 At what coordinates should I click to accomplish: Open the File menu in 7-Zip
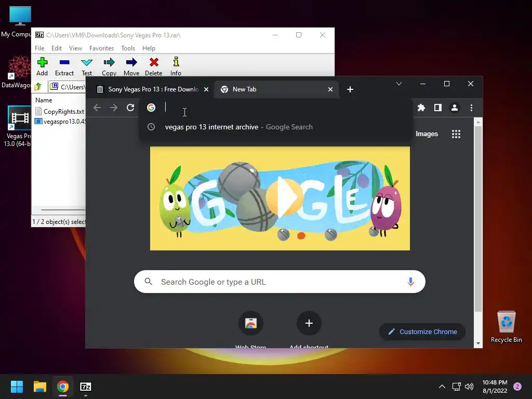click(x=39, y=48)
